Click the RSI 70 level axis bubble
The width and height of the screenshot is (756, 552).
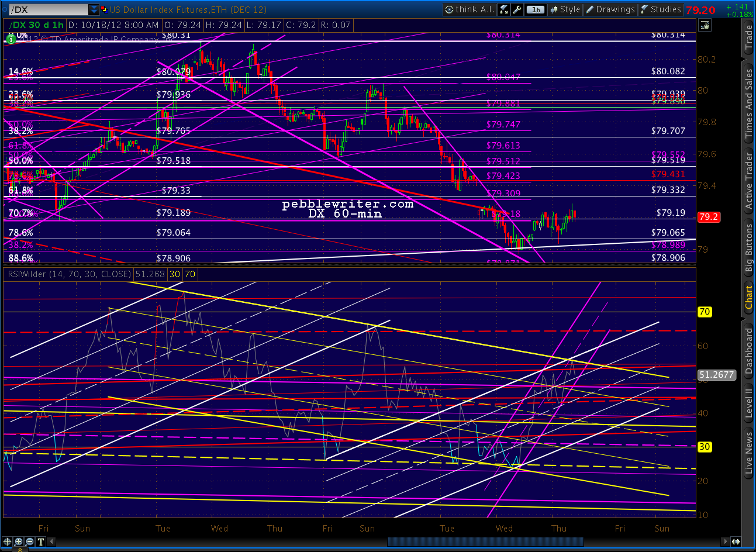[705, 312]
